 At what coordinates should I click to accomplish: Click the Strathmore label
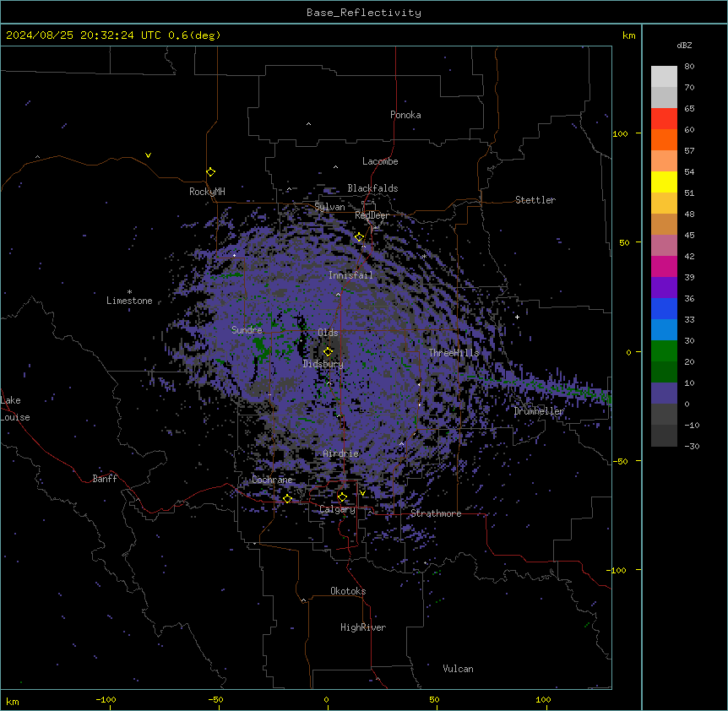pyautogui.click(x=436, y=513)
